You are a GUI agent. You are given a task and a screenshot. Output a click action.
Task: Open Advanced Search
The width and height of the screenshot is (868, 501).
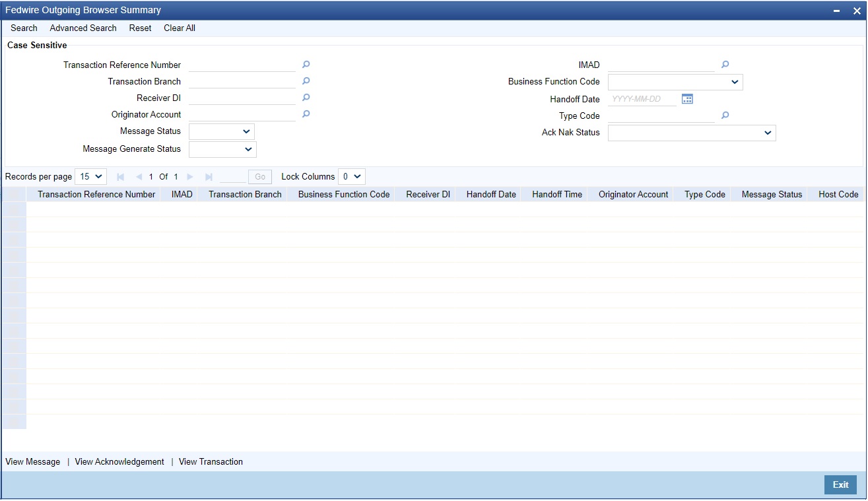click(x=83, y=28)
